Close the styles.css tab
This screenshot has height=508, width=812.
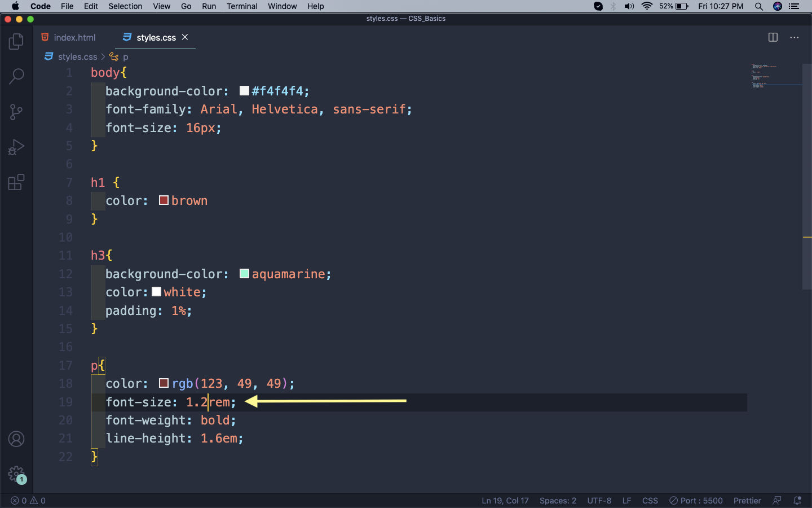pos(185,37)
